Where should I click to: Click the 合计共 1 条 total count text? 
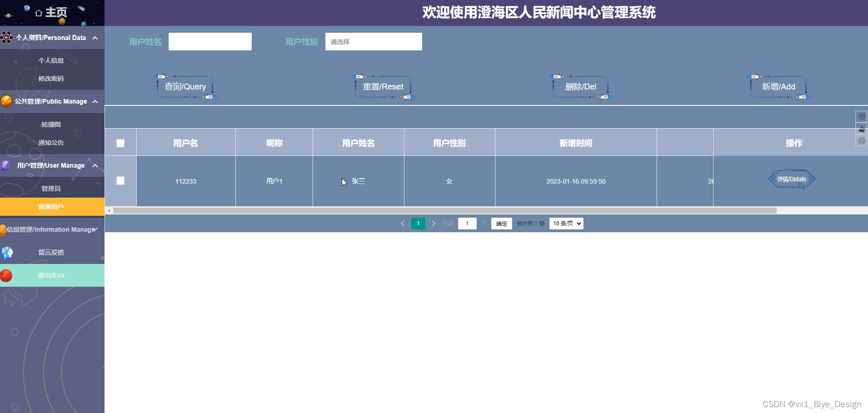point(531,224)
